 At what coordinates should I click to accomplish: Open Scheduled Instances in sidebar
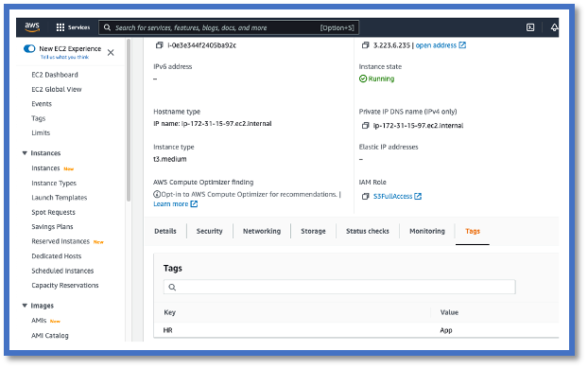pyautogui.click(x=62, y=271)
